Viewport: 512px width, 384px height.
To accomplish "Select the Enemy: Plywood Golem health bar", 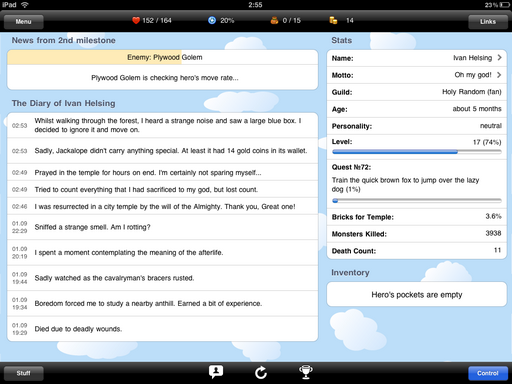I will [163, 57].
